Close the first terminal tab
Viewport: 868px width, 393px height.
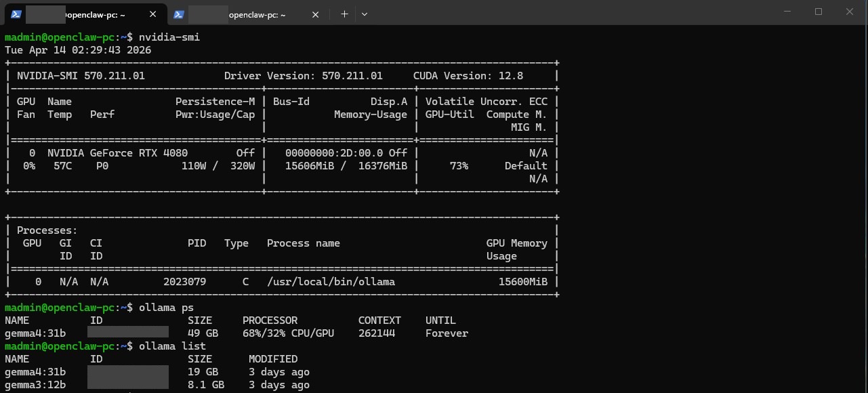click(152, 14)
